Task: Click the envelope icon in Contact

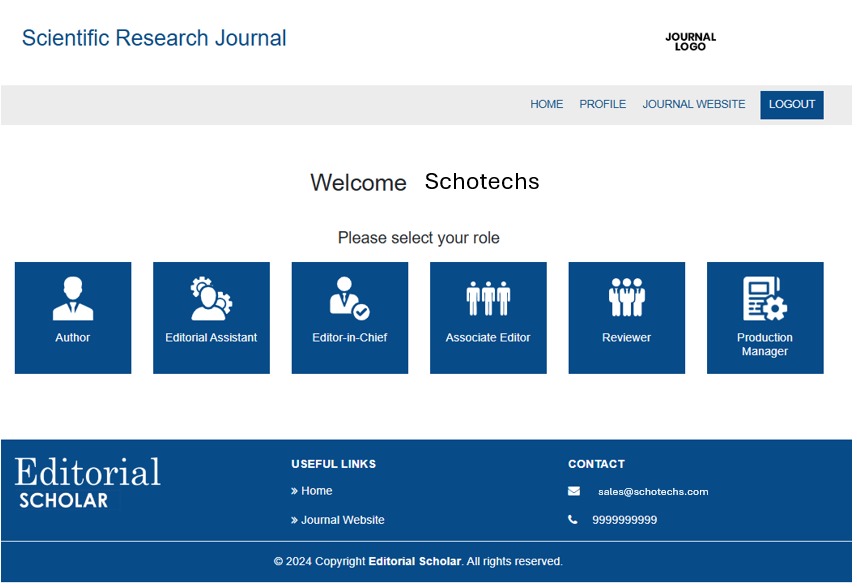Action: click(574, 491)
